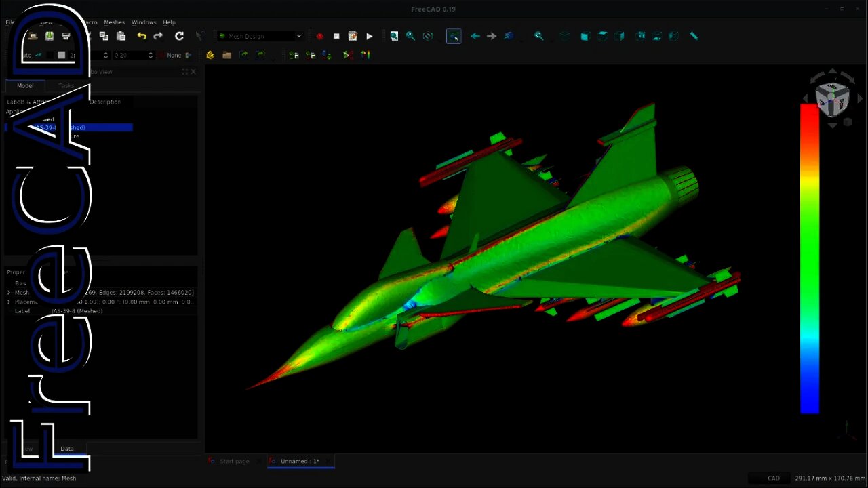Screen dimensions: 868x488
Task: Click the Create part yellow icon
Action: pos(210,55)
